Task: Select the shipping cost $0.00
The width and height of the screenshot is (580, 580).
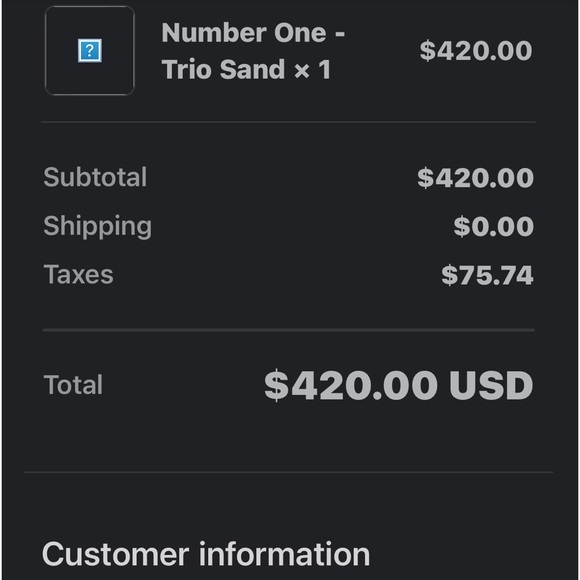Action: tap(493, 226)
